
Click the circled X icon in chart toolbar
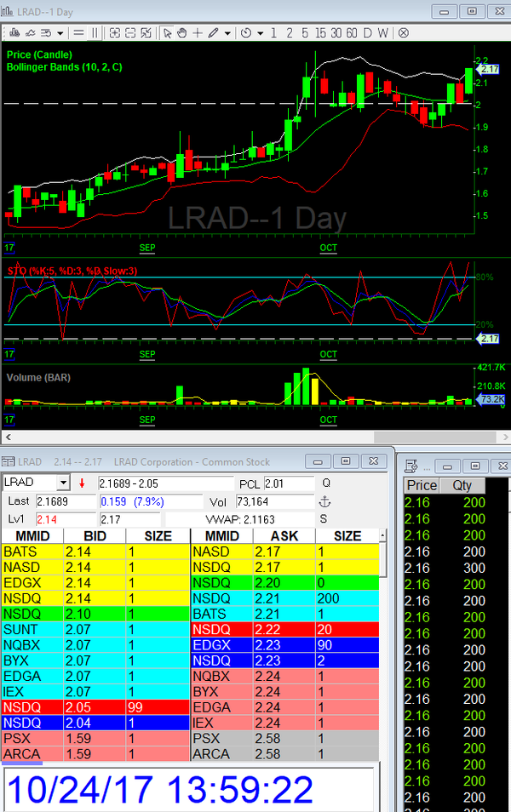pyautogui.click(x=404, y=32)
